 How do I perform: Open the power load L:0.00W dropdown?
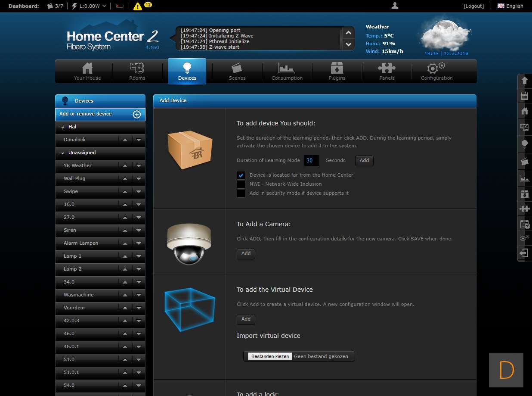click(89, 6)
